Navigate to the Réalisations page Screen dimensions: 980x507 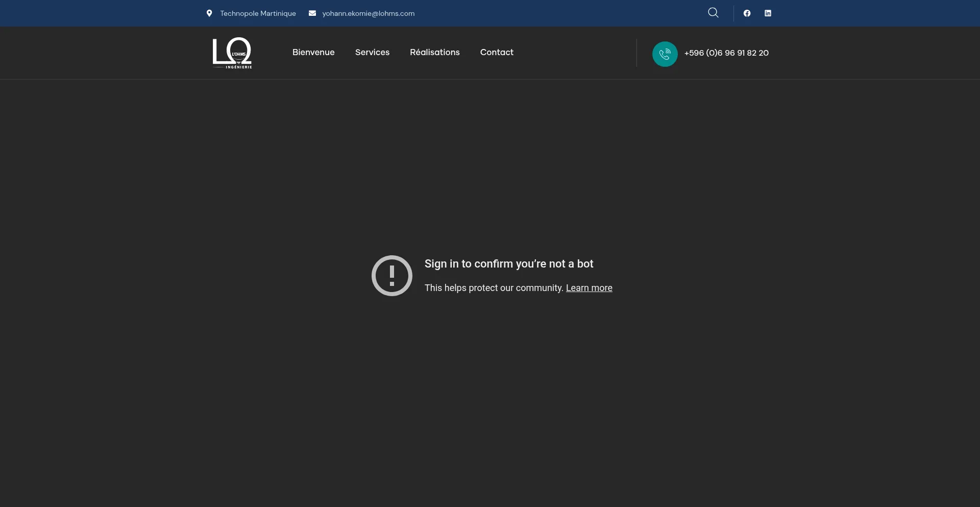point(434,52)
